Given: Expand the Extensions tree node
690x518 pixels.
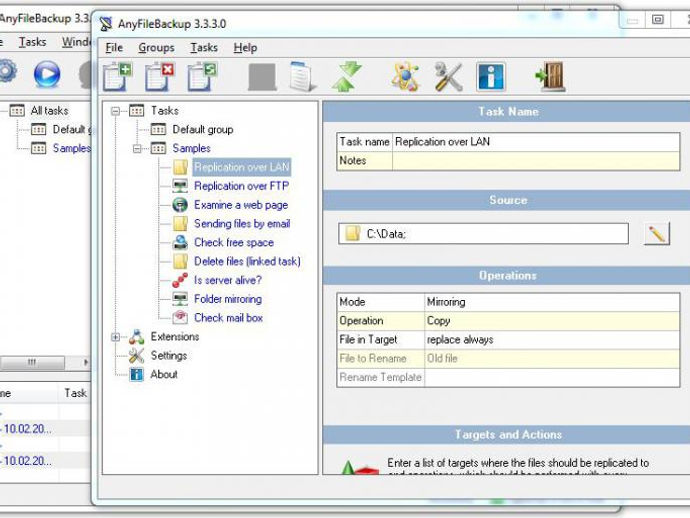Looking at the screenshot, I should (x=115, y=337).
